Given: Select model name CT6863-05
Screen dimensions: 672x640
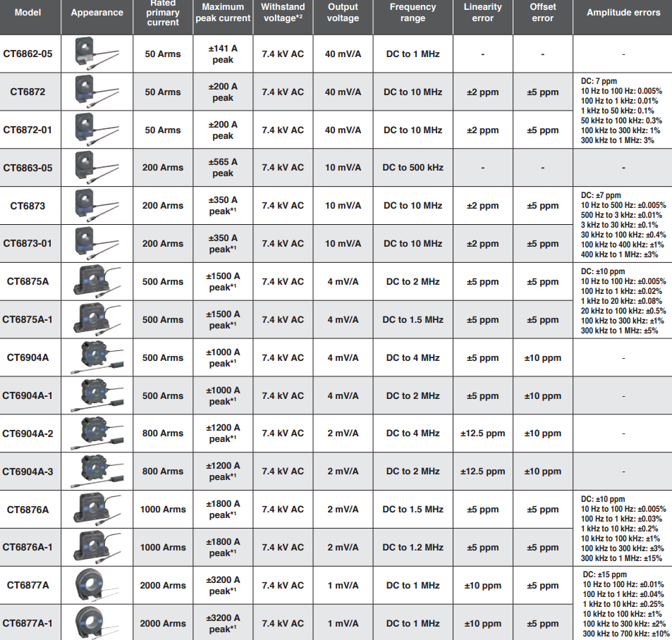Looking at the screenshot, I should 28,168.
